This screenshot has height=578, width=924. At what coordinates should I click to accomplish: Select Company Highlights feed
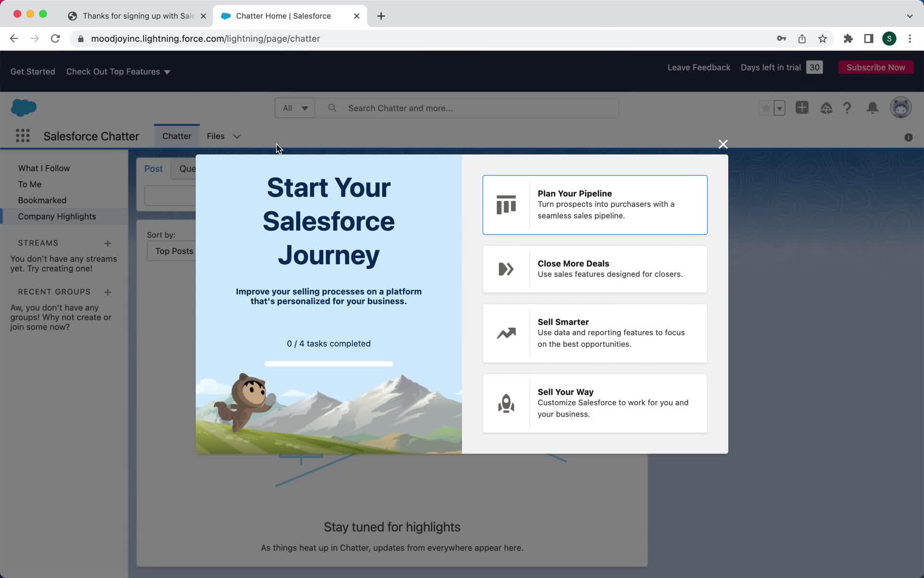57,216
